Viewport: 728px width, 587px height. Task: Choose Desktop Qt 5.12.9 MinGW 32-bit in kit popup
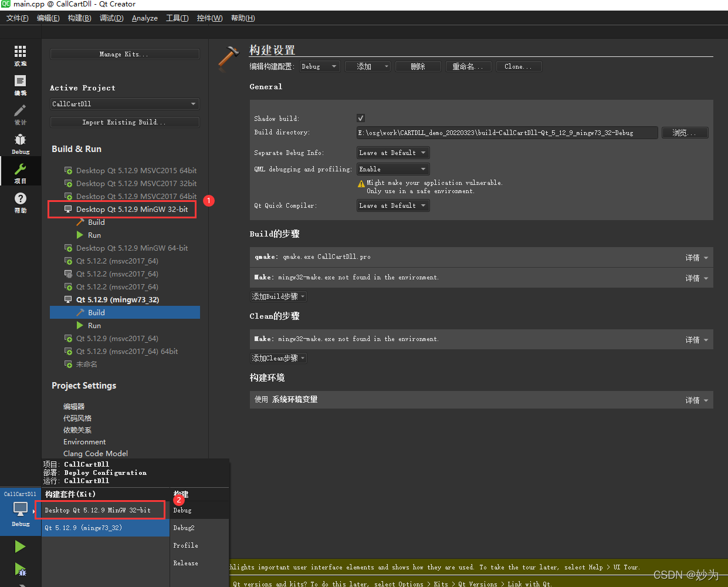(x=106, y=510)
